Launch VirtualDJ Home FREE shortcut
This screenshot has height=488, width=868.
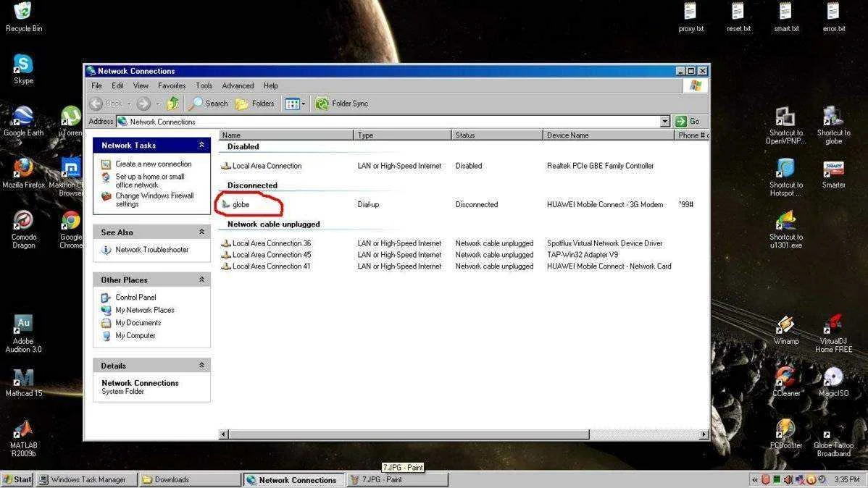click(x=834, y=334)
